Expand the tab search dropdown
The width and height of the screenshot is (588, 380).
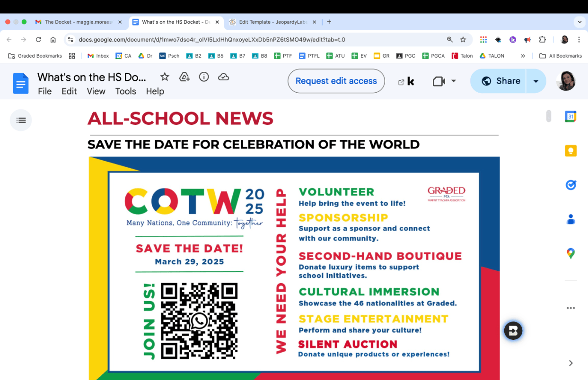coord(579,22)
